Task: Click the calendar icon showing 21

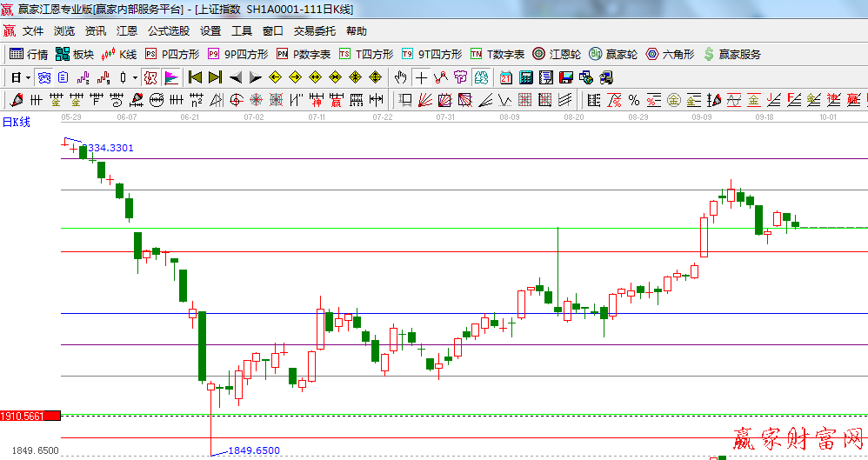Action: [x=505, y=77]
